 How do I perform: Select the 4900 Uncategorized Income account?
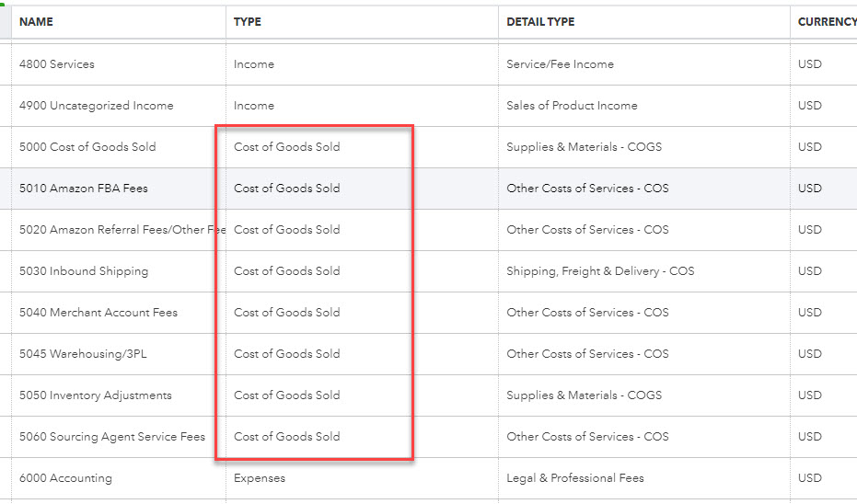(97, 106)
